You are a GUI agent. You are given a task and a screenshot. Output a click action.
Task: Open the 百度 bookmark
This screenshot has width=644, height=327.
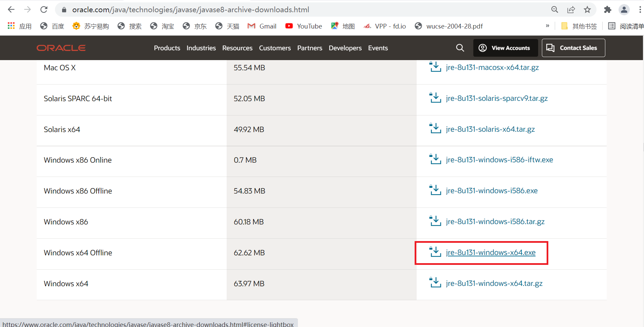tap(52, 26)
